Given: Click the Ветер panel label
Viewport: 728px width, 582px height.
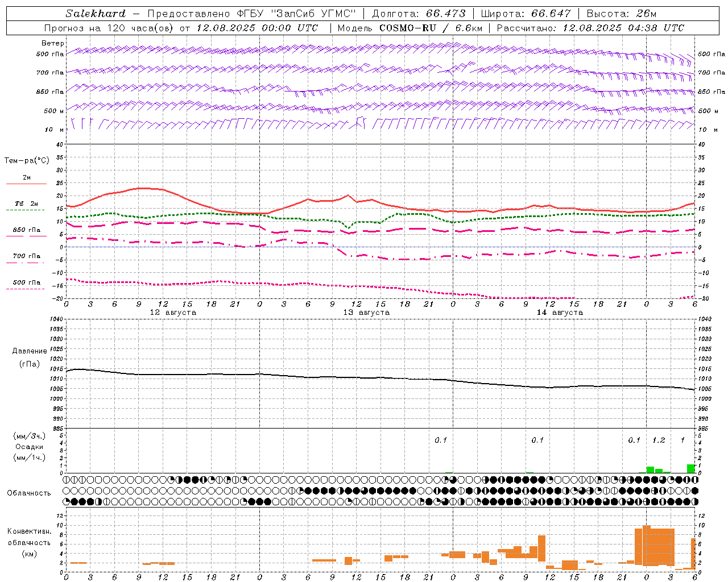Looking at the screenshot, I should tap(53, 43).
